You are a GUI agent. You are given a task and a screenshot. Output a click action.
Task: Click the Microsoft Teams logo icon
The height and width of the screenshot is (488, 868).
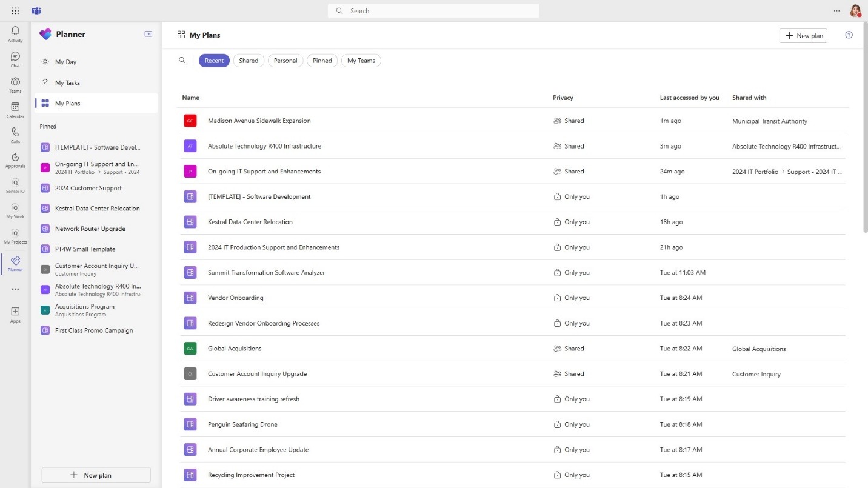36,11
